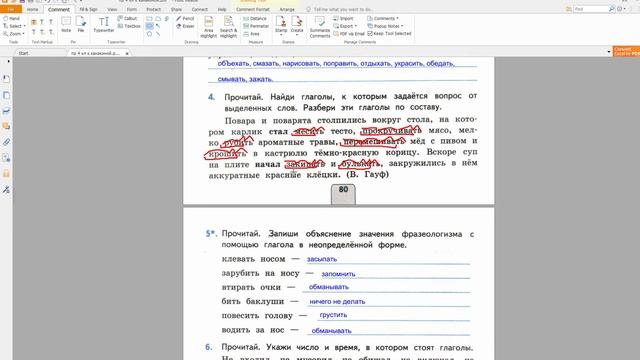
Task: Click in the Find search box
Action: click(x=590, y=9)
